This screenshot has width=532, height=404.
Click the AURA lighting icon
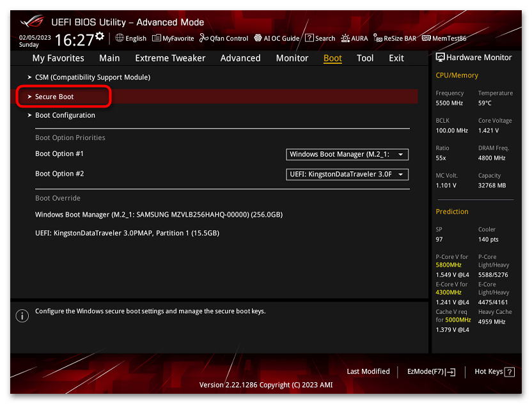point(345,38)
